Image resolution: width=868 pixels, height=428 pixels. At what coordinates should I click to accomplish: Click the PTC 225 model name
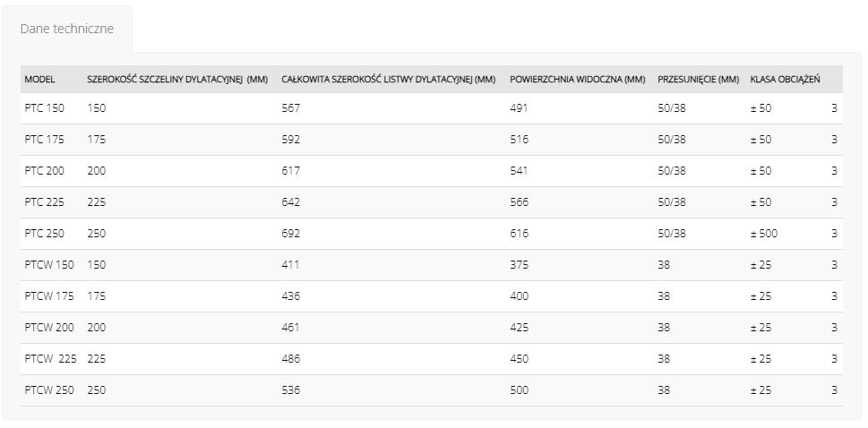click(x=44, y=202)
